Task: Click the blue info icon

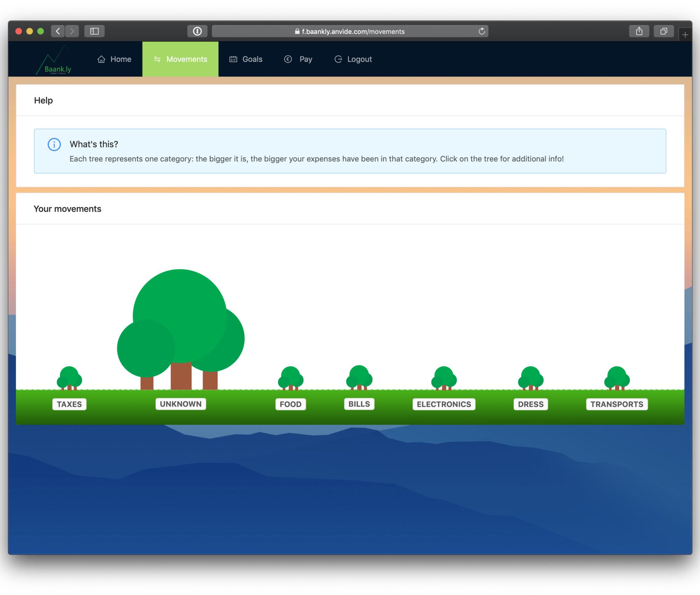Action: pyautogui.click(x=54, y=144)
